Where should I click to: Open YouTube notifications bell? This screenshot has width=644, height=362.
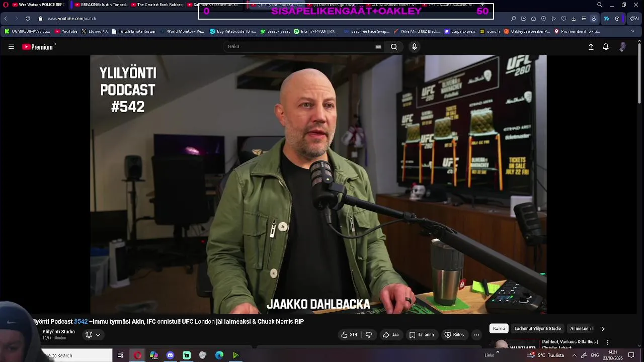pyautogui.click(x=606, y=47)
